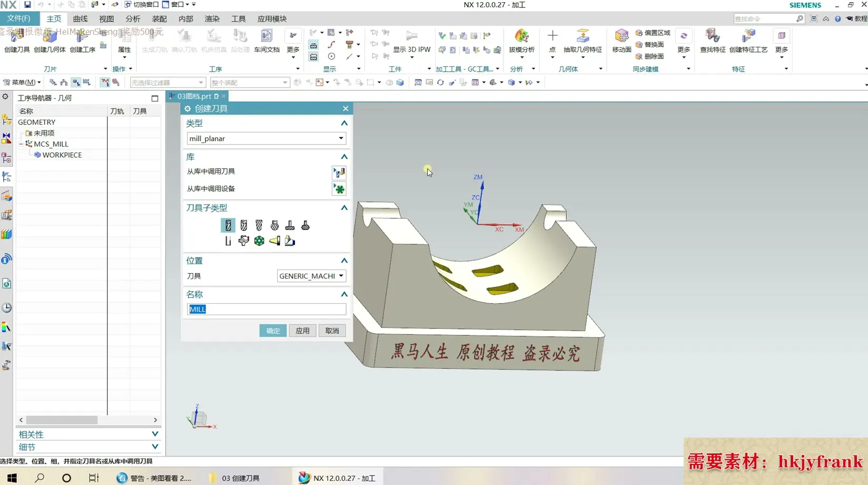
Task: Click the 创建工序 (Create Operation) icon
Action: pos(82,41)
